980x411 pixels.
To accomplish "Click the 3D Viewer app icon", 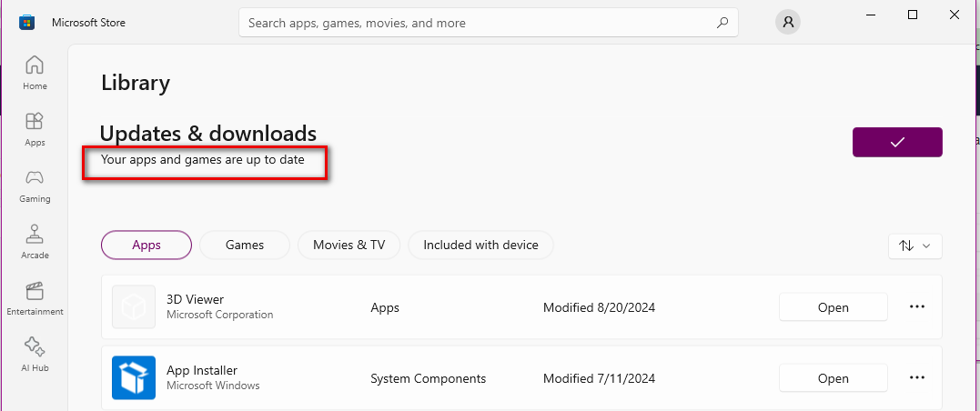I will [134, 306].
